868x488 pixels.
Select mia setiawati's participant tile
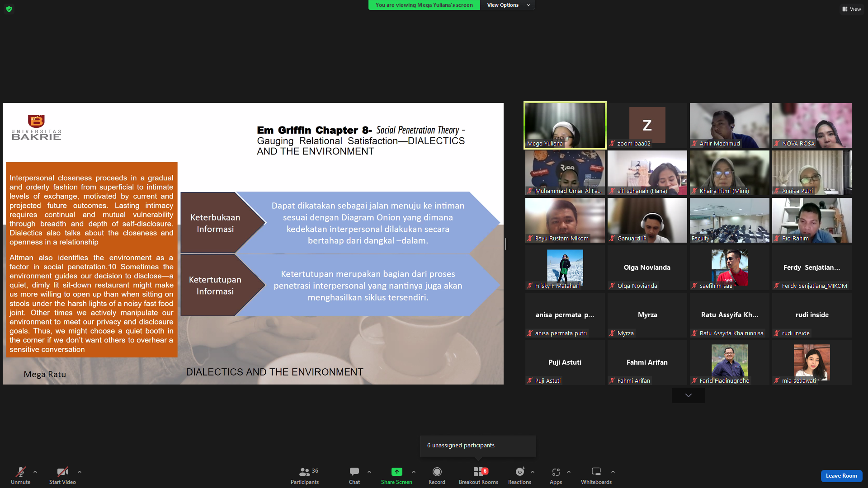812,362
